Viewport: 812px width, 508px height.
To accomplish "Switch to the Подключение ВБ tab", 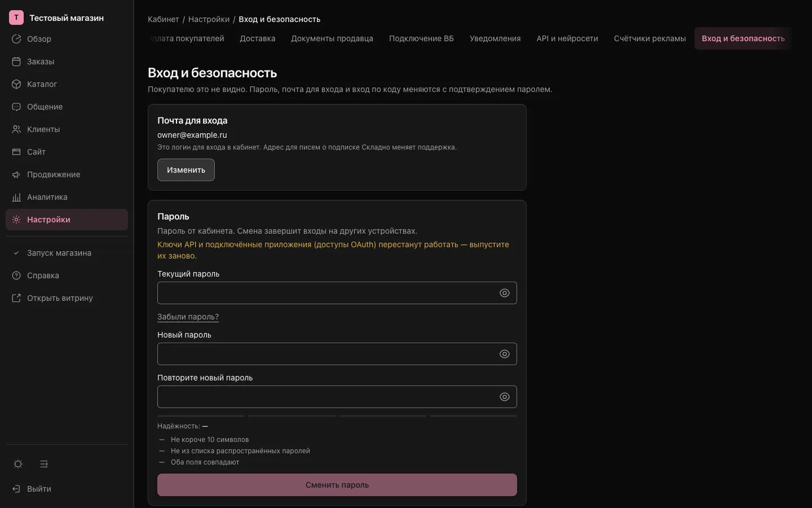I will (421, 38).
